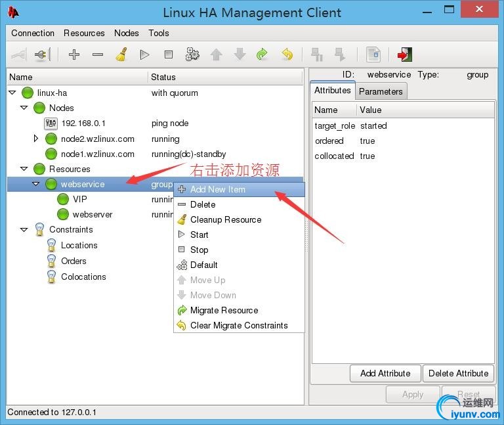Screen dimensions: 504x425
Task: Click the green icon next to VIP
Action: (63, 199)
